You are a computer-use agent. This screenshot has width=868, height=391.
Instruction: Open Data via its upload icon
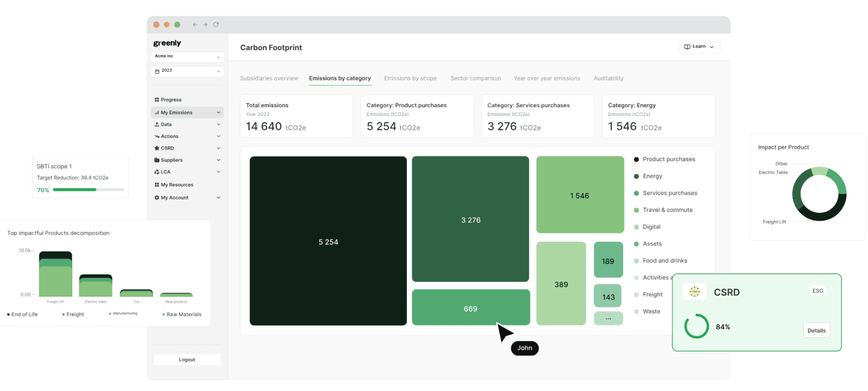pos(157,124)
